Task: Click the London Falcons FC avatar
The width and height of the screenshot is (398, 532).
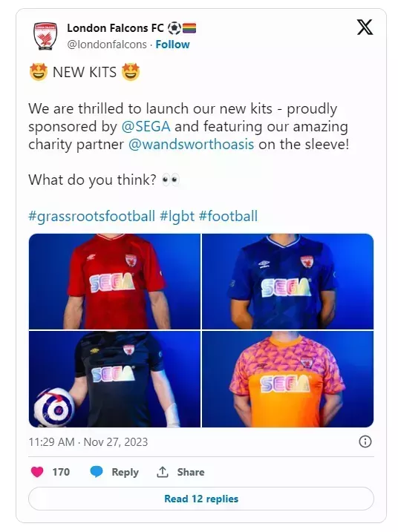Action: 45,36
